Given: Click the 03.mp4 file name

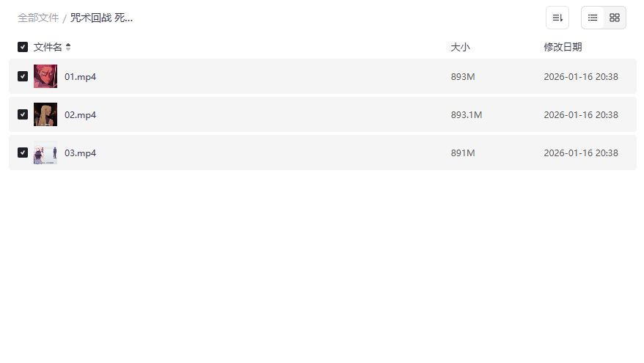Looking at the screenshot, I should 80,153.
